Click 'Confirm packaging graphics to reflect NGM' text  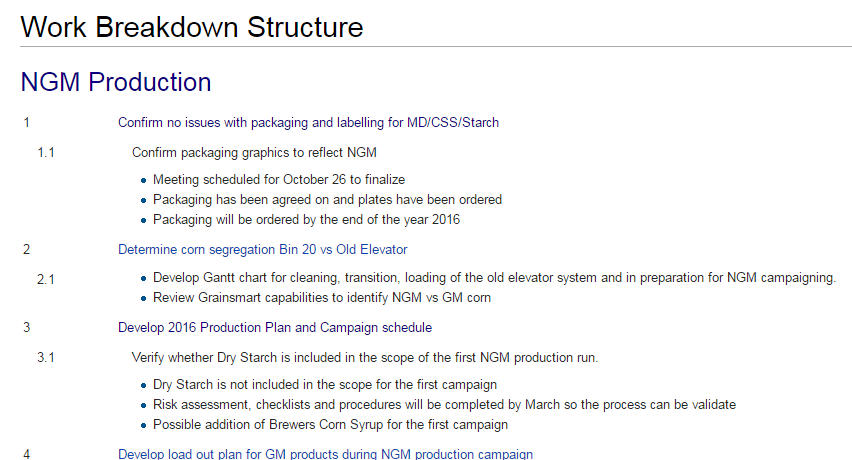[x=254, y=153]
